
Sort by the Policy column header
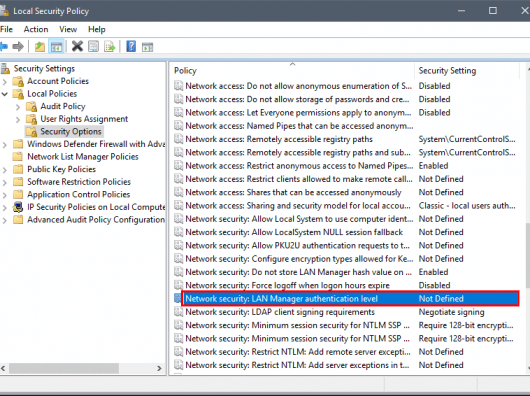coord(293,71)
